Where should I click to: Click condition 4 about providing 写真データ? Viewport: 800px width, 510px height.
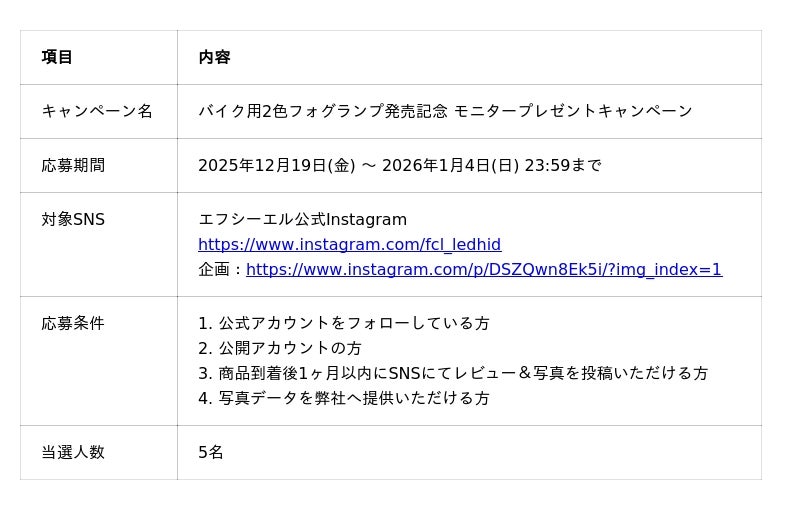coord(344,398)
